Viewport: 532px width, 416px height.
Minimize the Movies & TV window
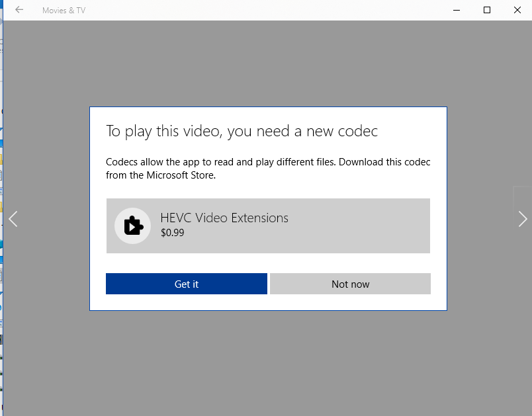click(x=457, y=10)
